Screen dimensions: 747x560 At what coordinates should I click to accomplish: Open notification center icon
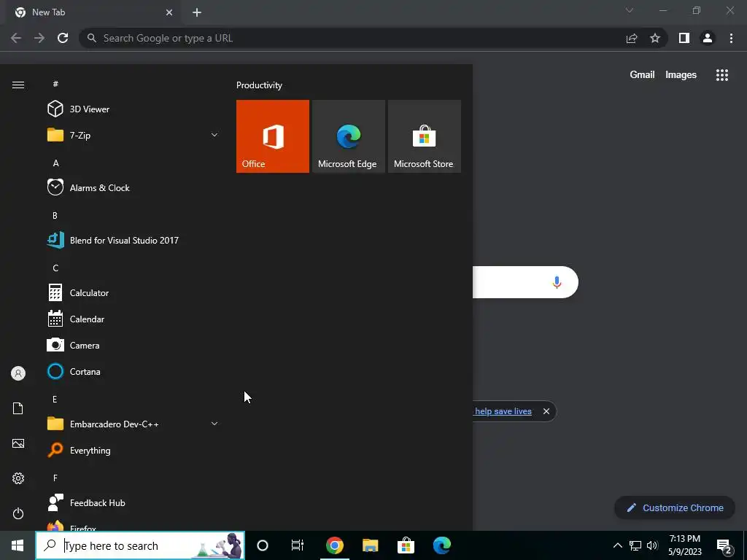pos(724,546)
